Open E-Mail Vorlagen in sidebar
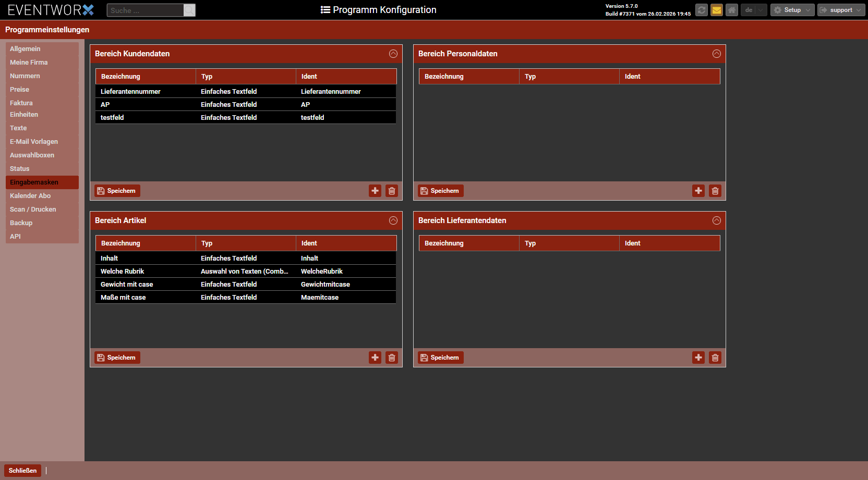This screenshot has height=480, width=868. point(34,142)
